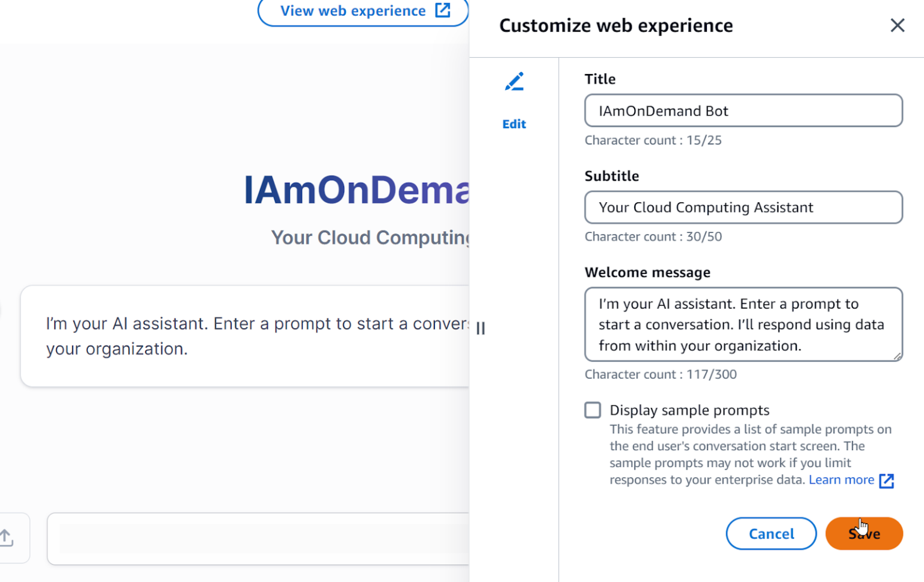This screenshot has height=582, width=924.
Task: Click the chat prompt input box at bottom
Action: [x=259, y=539]
